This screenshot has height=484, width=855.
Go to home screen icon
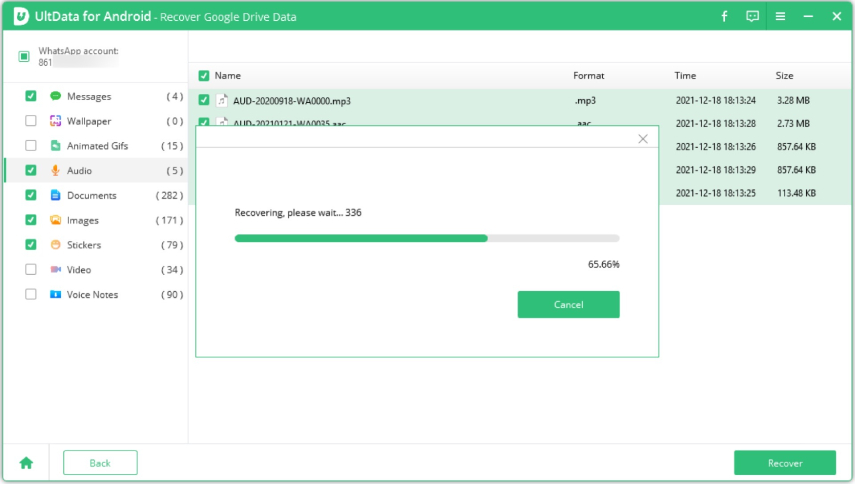pos(26,463)
